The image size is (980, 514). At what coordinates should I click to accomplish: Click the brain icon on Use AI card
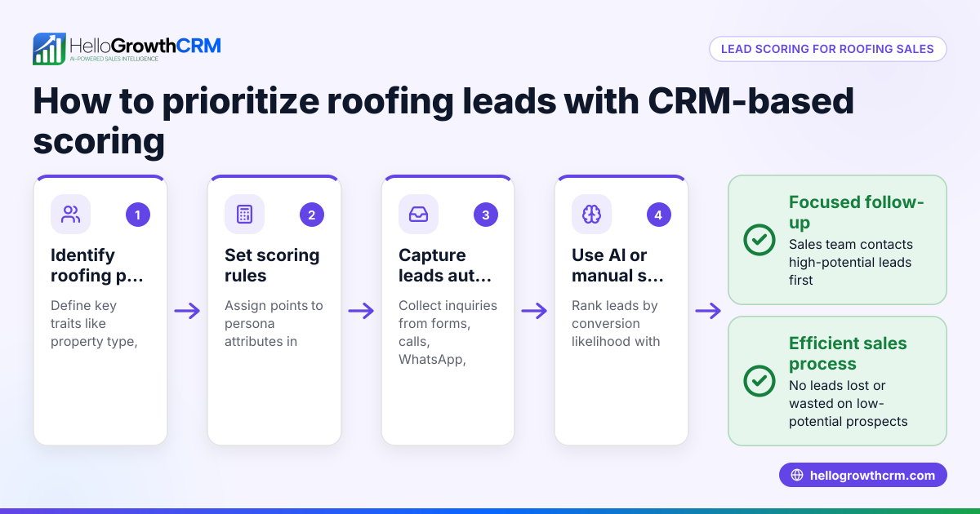point(591,215)
